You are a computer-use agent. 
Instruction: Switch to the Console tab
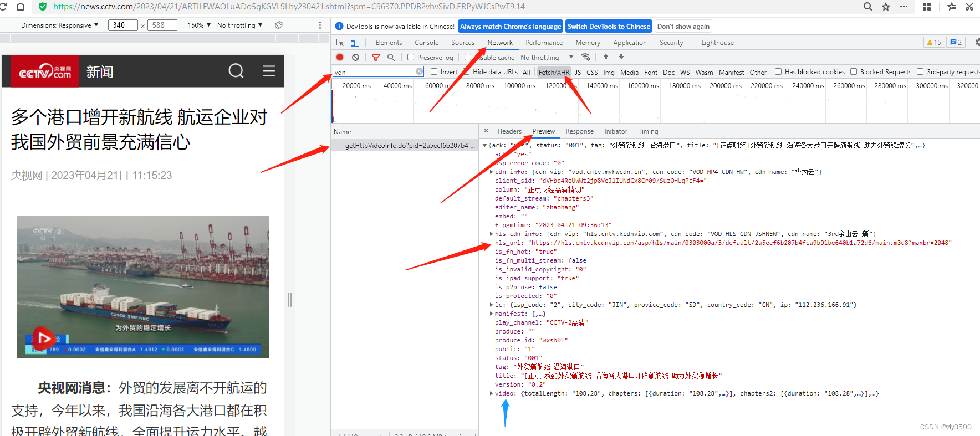tap(426, 43)
